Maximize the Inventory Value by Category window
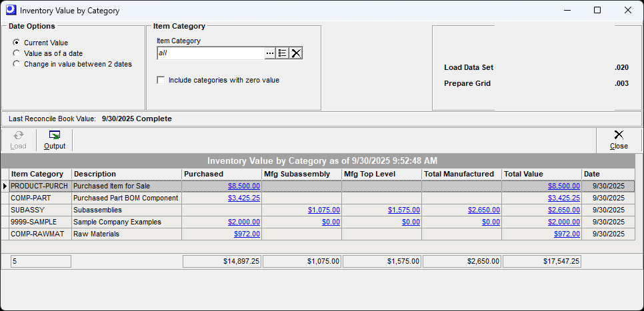The width and height of the screenshot is (644, 311). tap(597, 10)
